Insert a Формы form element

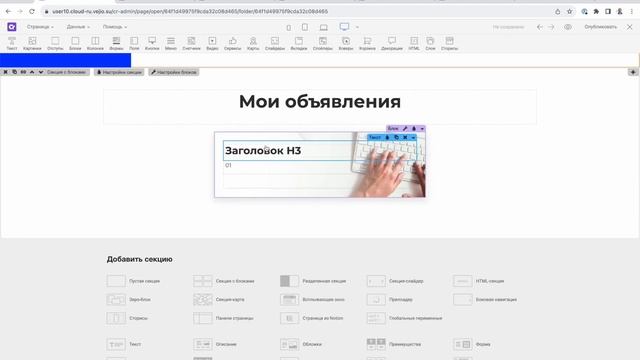116,43
